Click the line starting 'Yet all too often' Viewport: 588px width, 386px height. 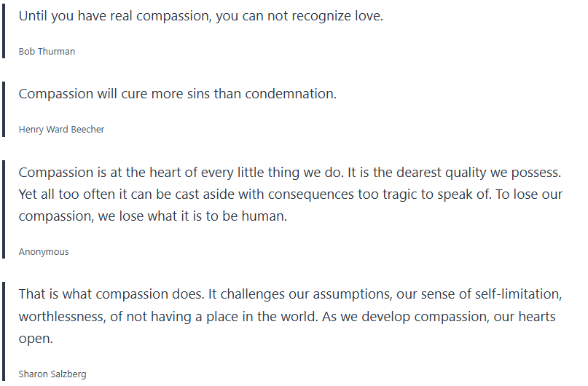[289, 194]
